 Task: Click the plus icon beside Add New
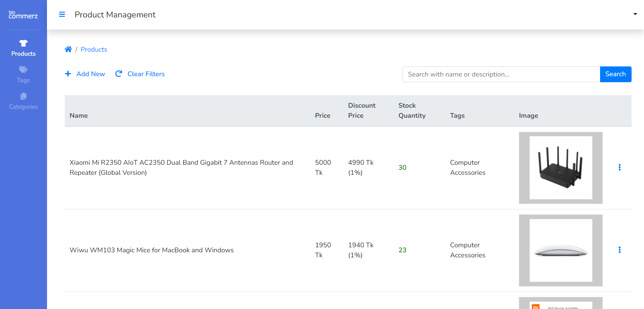point(68,74)
